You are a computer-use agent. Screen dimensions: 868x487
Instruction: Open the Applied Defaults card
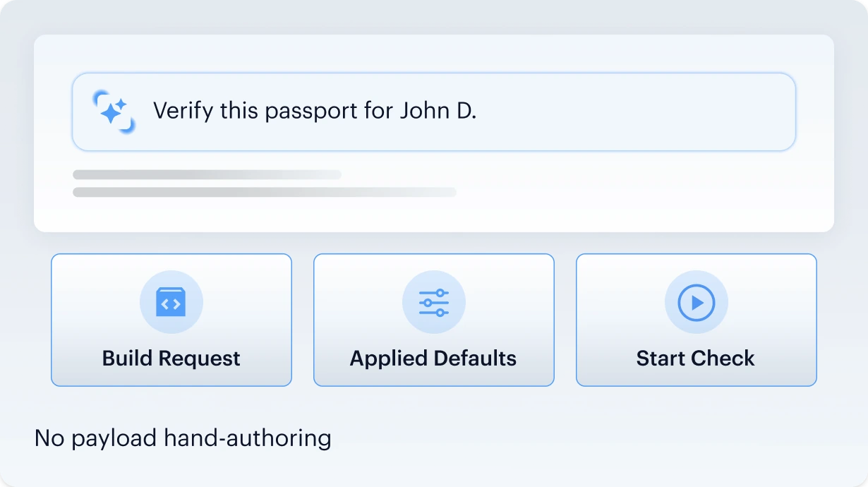click(434, 320)
